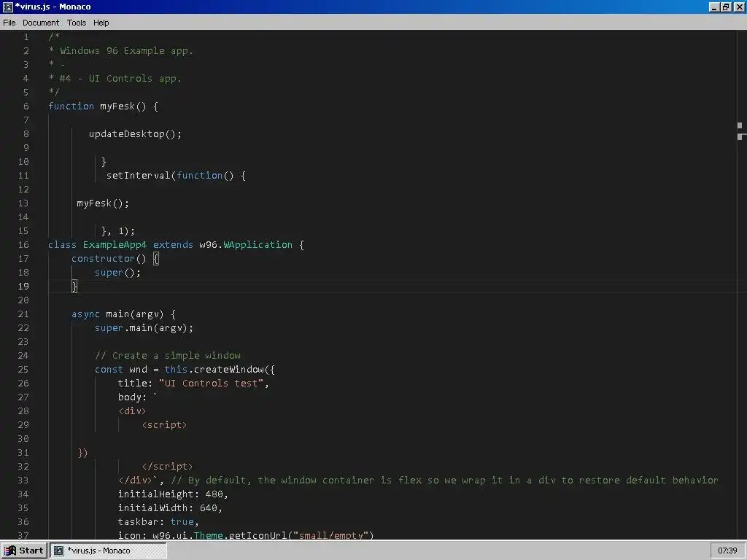The height and width of the screenshot is (560, 747).
Task: Close the Monaco window
Action: pyautogui.click(x=738, y=7)
